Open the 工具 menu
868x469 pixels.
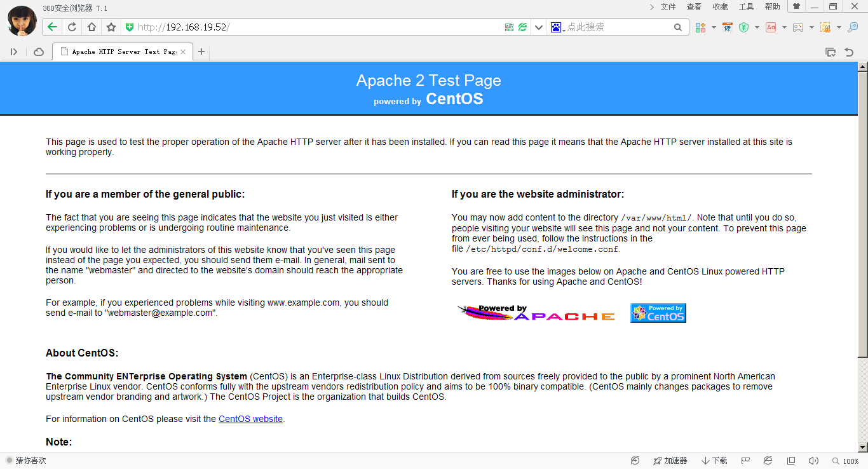pos(746,7)
